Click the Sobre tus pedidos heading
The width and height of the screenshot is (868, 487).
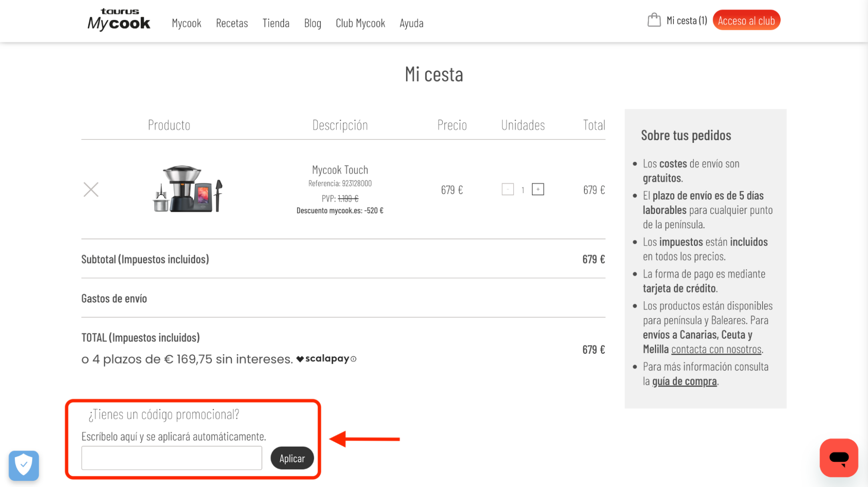point(686,135)
